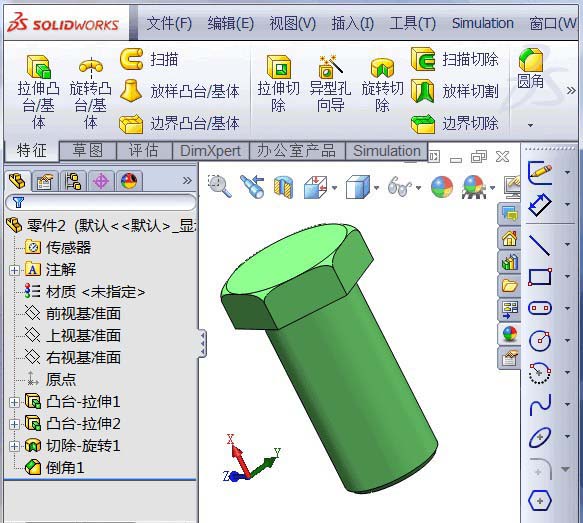The width and height of the screenshot is (583, 523).
Task: Open the Appearances task pane color-ball tab
Action: pyautogui.click(x=509, y=334)
